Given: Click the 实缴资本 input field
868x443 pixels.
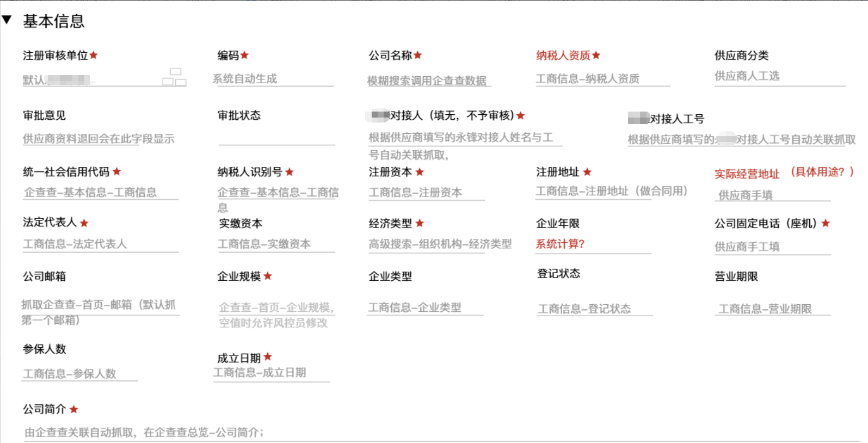Looking at the screenshot, I should tap(276, 244).
